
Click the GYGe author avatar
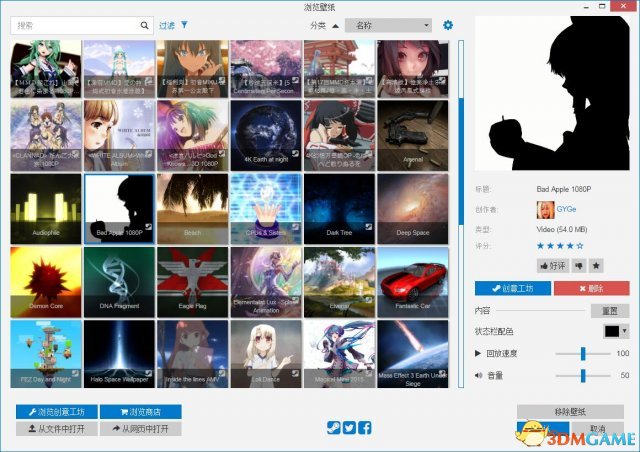[x=547, y=210]
